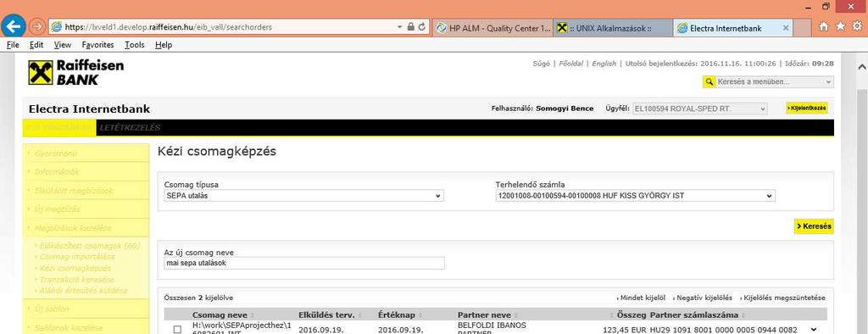Open the Help menu
The width and height of the screenshot is (868, 334).
(164, 45)
